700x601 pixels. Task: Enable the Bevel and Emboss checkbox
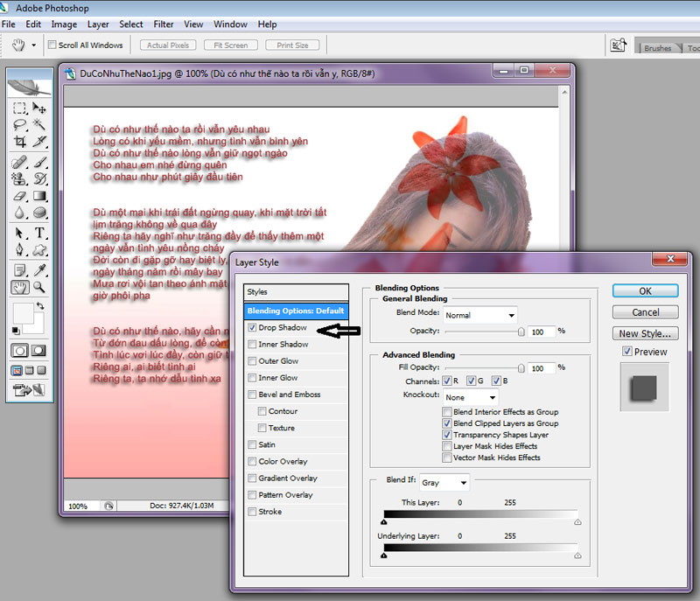[253, 395]
